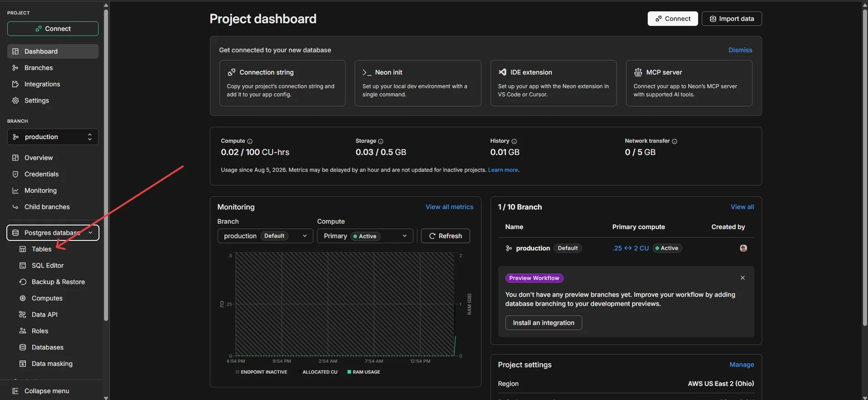This screenshot has width=868, height=400.
Task: Click the Network transfer info icon
Action: tap(675, 141)
